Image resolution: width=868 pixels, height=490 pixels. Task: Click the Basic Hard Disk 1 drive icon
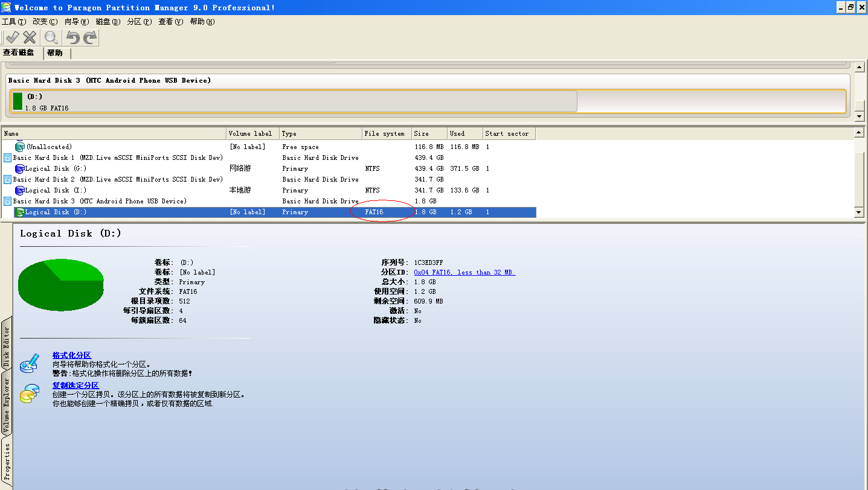click(x=7, y=157)
